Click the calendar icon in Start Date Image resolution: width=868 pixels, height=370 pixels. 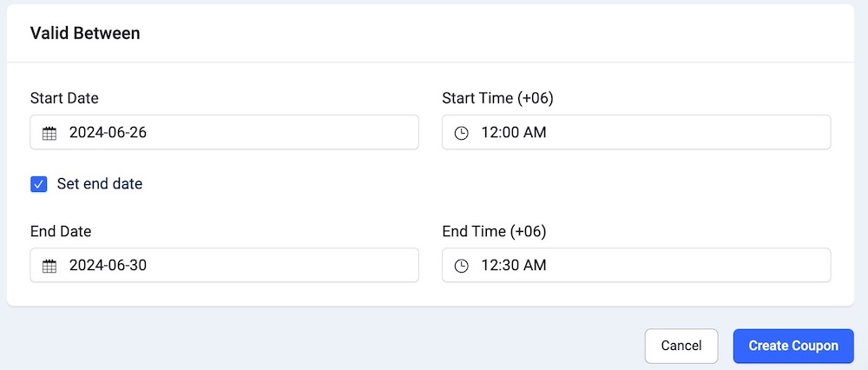coord(49,133)
